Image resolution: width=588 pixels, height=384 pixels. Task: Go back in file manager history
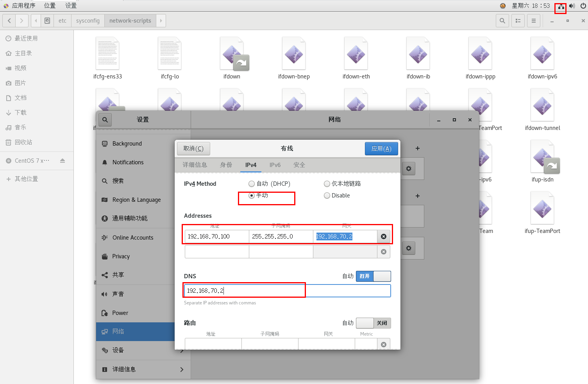(9, 21)
